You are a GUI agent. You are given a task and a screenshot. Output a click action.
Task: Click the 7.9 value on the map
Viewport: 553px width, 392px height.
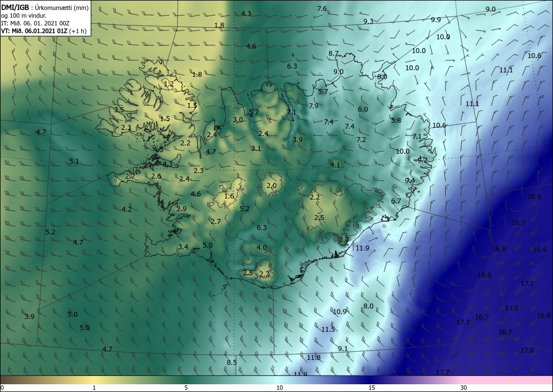314,106
